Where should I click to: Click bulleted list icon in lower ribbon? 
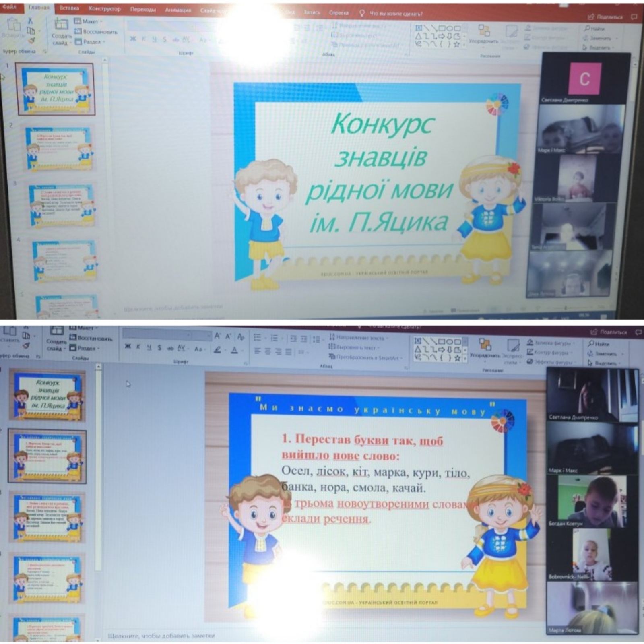pyautogui.click(x=258, y=337)
